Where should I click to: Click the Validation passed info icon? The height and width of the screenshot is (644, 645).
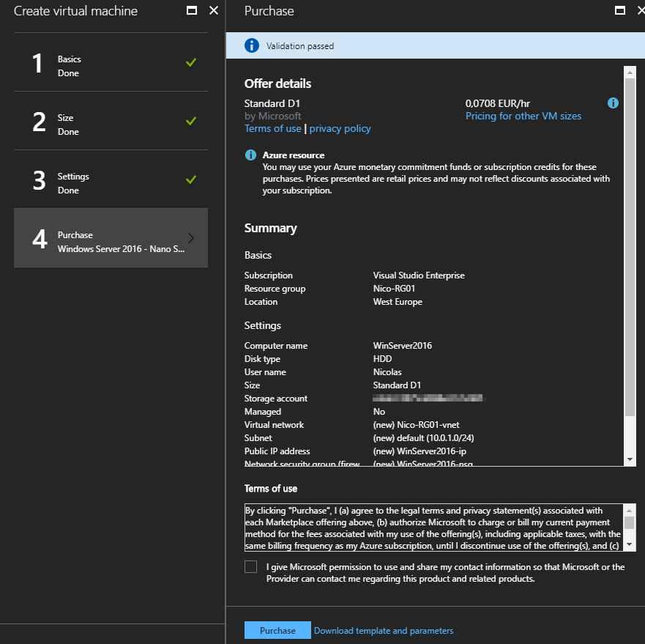point(252,45)
